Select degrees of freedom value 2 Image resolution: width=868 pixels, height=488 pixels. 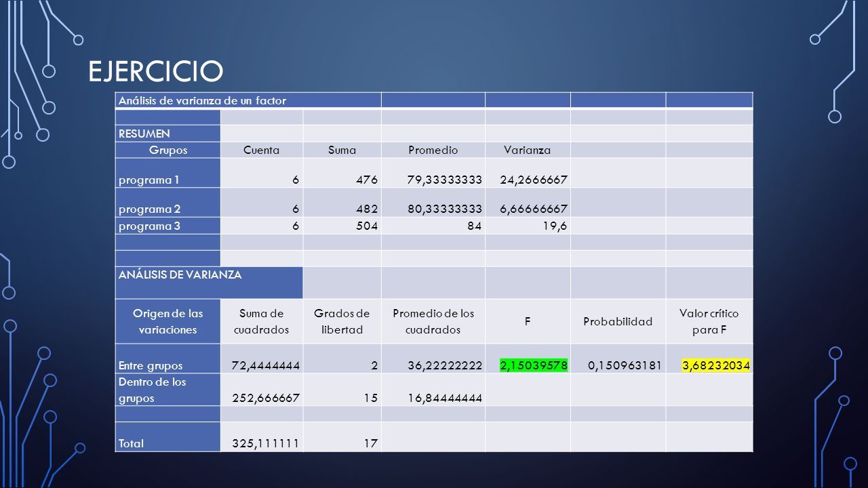[x=374, y=365]
